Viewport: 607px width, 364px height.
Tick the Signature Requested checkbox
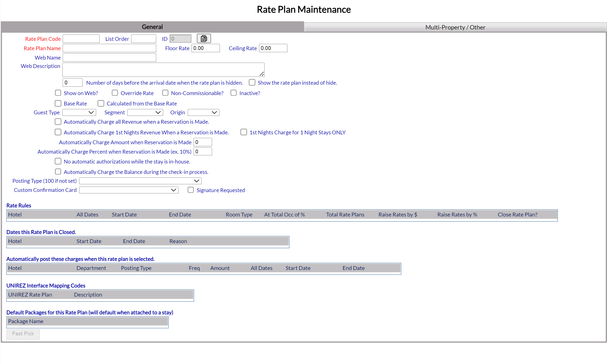[191, 190]
